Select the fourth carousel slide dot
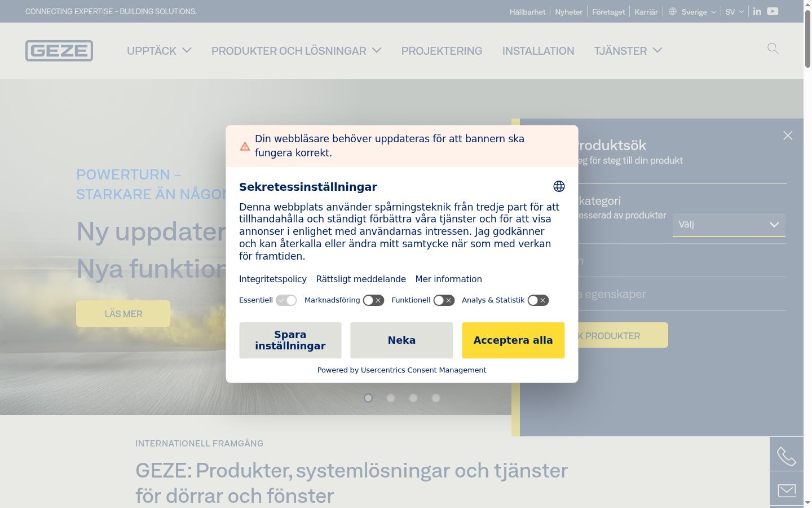The width and height of the screenshot is (812, 508). pos(436,398)
